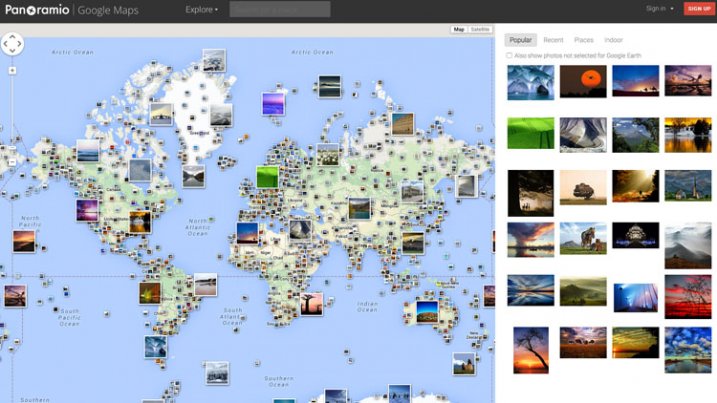Select the Indoor tab

pos(613,40)
